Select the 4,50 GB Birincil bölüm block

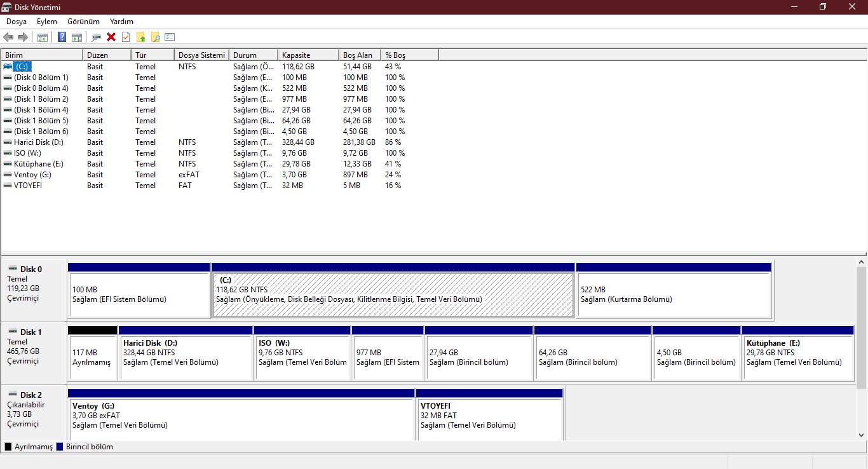pos(696,353)
